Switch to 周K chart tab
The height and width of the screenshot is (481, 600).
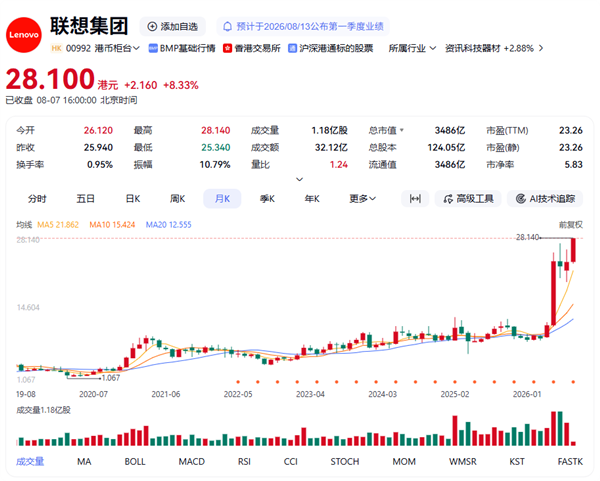(x=178, y=199)
